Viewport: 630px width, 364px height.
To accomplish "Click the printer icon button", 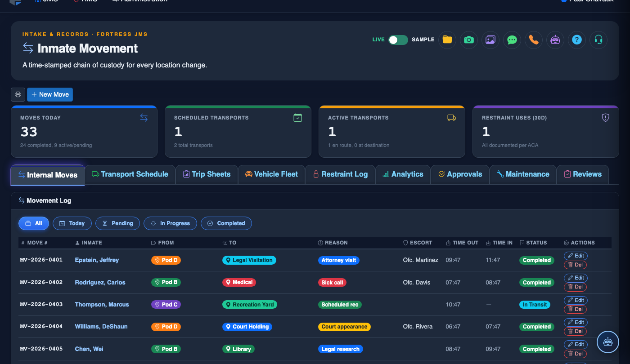I will click(x=18, y=94).
